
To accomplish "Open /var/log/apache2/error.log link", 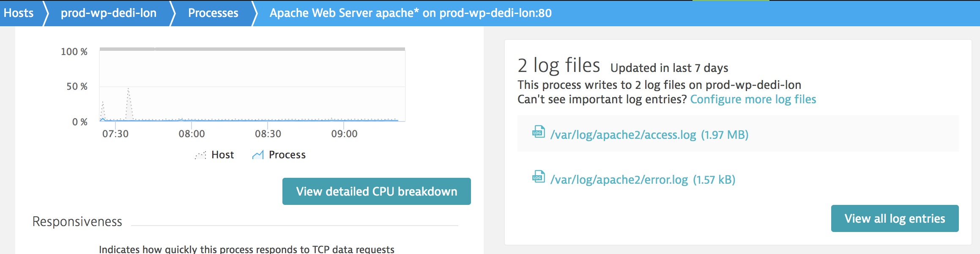I will click(619, 179).
